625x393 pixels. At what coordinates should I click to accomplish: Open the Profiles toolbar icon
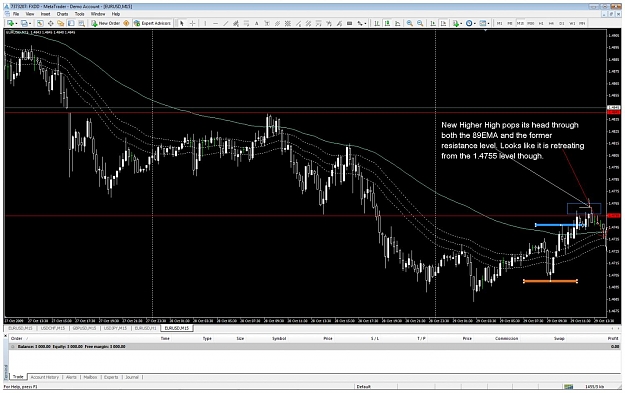pos(24,23)
